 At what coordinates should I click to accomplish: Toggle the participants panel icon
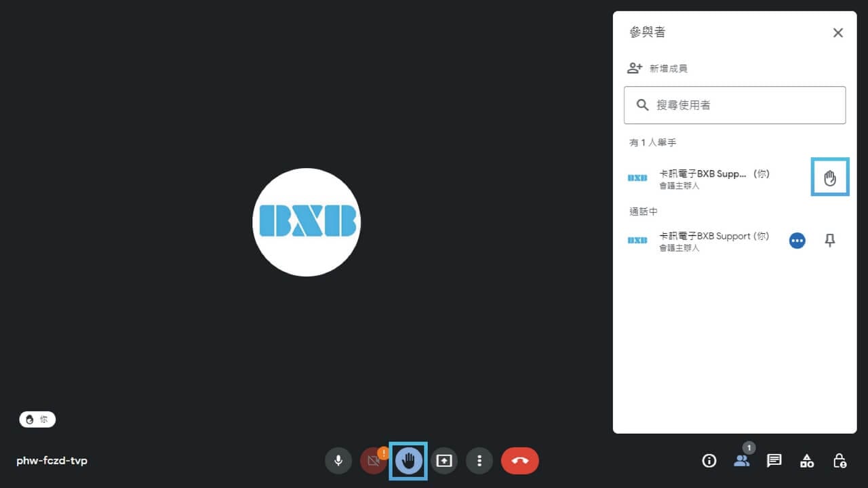pos(742,461)
